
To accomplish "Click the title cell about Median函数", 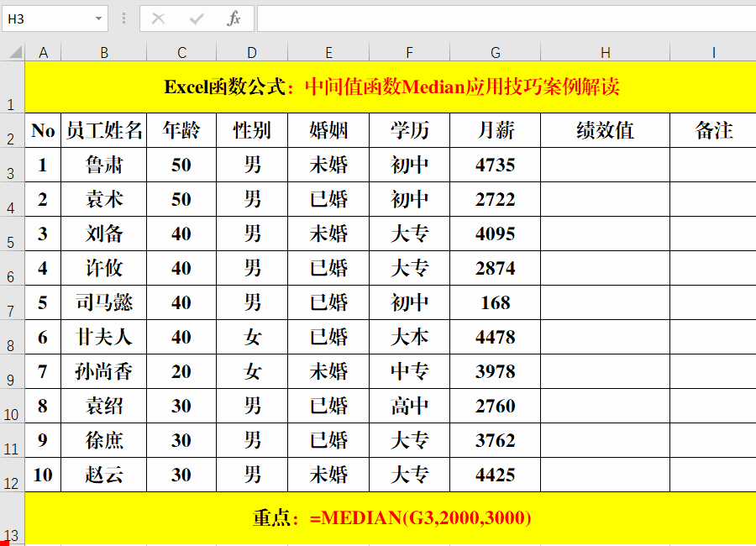I will pyautogui.click(x=391, y=87).
